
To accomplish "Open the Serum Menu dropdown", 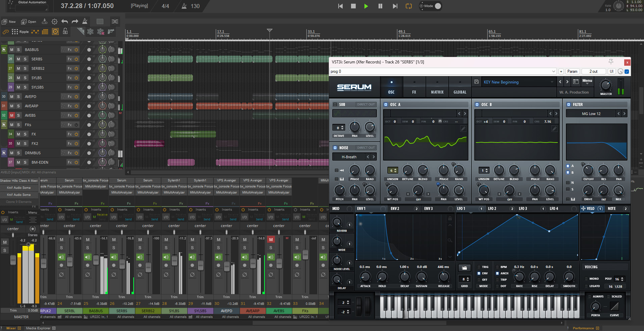I will click(x=587, y=81).
